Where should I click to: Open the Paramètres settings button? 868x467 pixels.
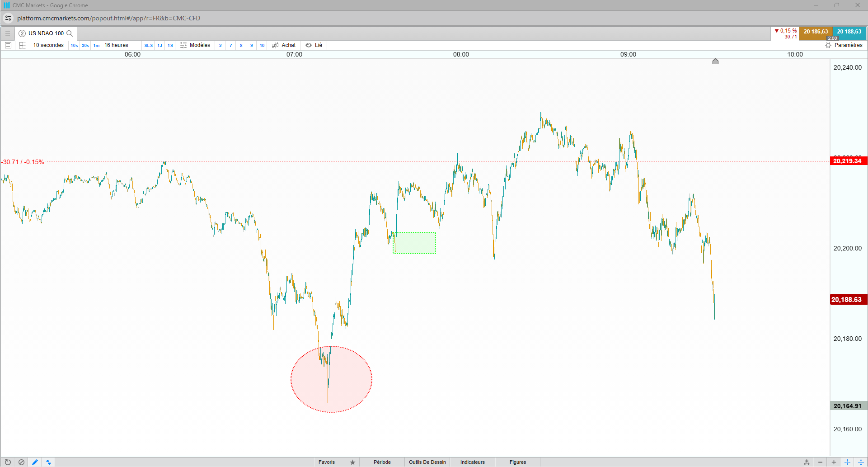[x=844, y=45]
